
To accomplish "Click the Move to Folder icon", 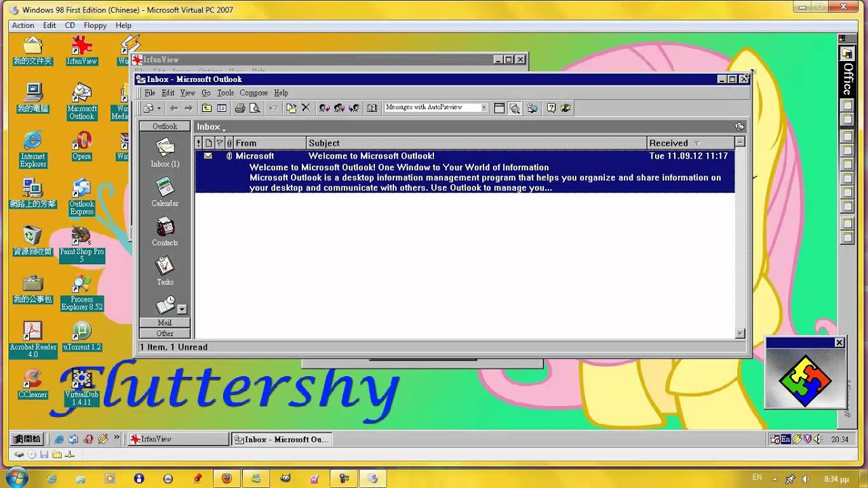I will tap(292, 108).
